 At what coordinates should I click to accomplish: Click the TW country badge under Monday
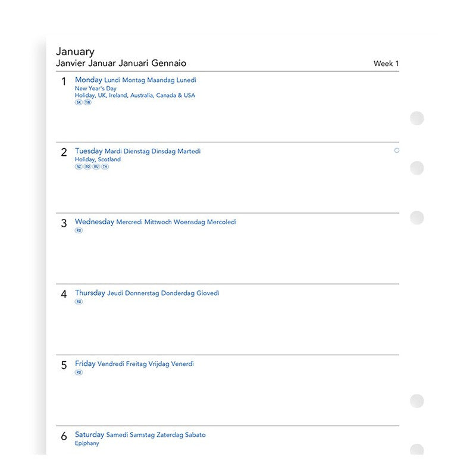pos(87,102)
